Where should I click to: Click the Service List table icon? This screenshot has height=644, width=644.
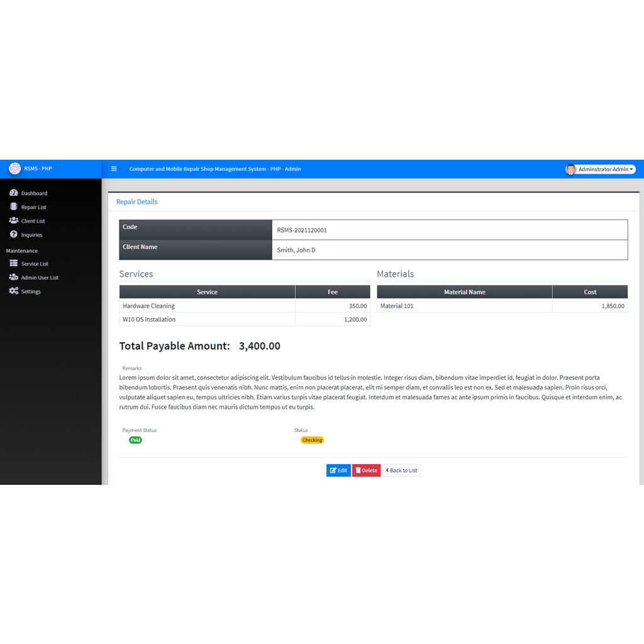click(x=14, y=264)
